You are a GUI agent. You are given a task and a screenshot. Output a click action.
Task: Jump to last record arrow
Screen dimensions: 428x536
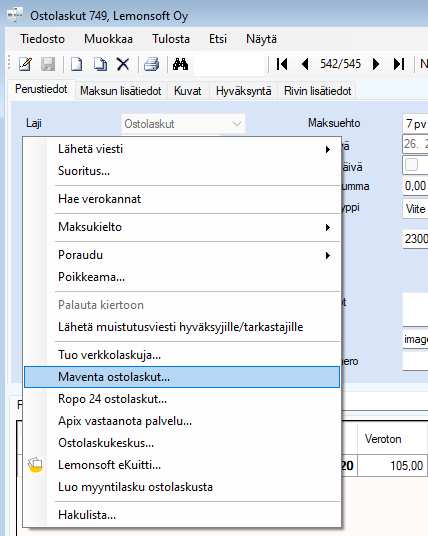coord(399,64)
